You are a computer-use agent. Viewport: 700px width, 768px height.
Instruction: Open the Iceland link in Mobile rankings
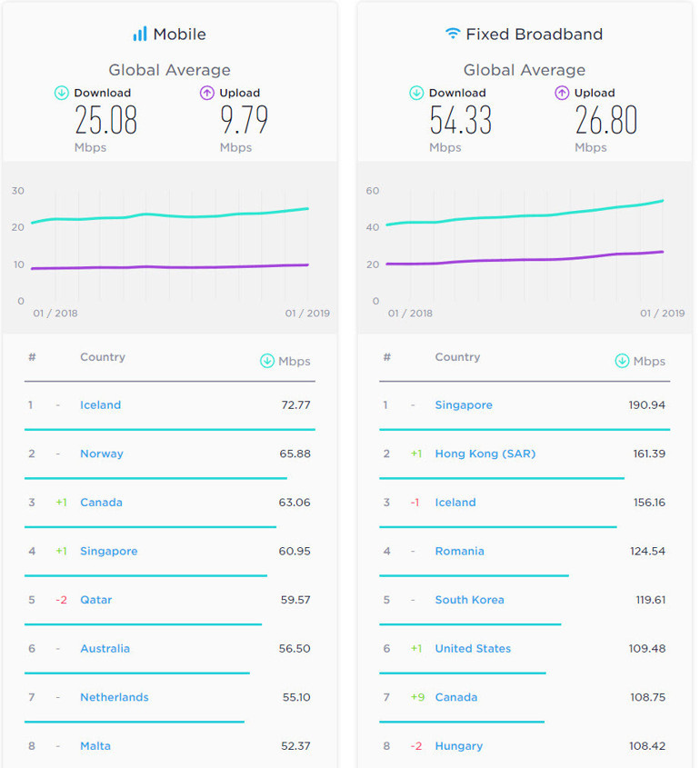[x=100, y=405]
